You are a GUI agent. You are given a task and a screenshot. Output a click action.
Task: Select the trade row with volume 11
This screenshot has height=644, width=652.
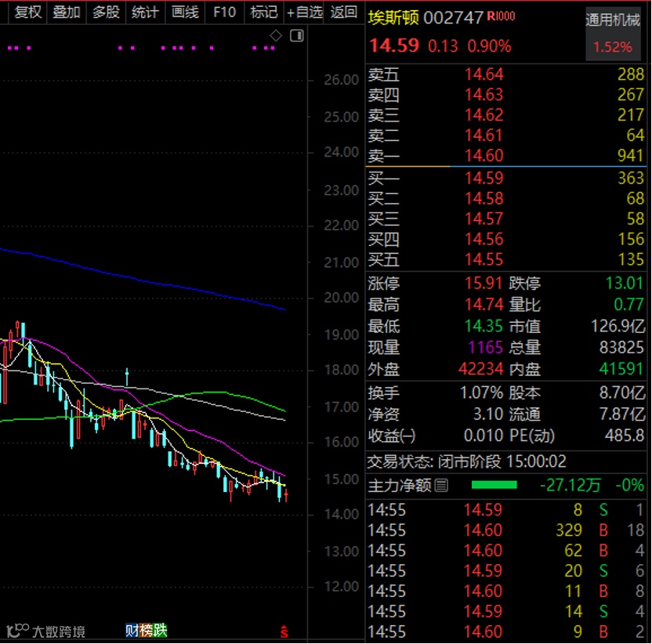506,592
